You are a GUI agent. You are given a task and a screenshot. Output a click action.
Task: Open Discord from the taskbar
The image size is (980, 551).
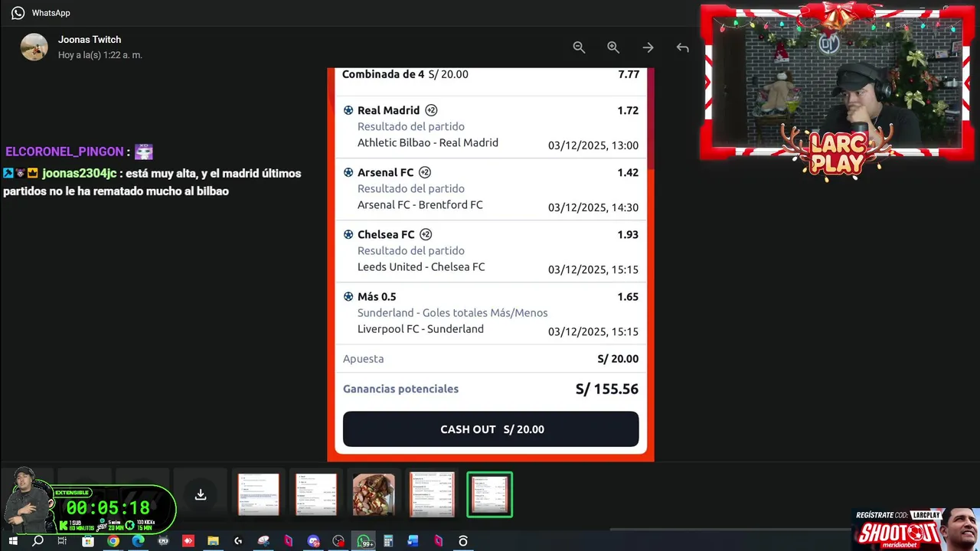[313, 541]
